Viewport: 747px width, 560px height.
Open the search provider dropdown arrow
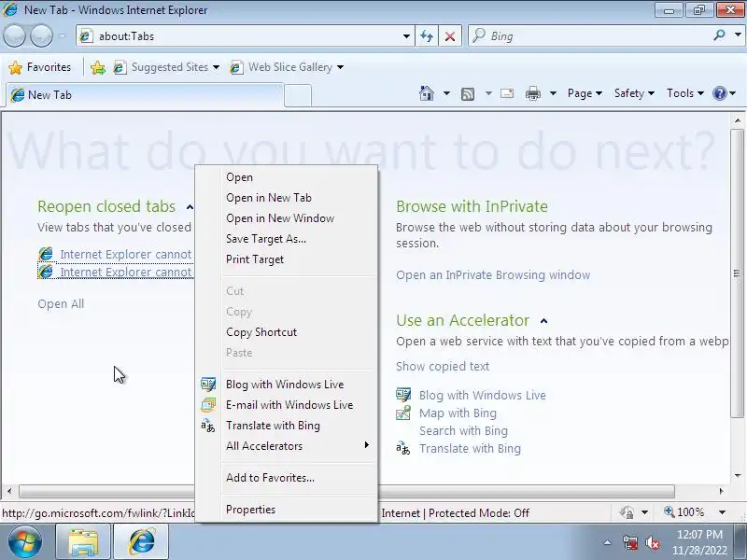coord(738,35)
